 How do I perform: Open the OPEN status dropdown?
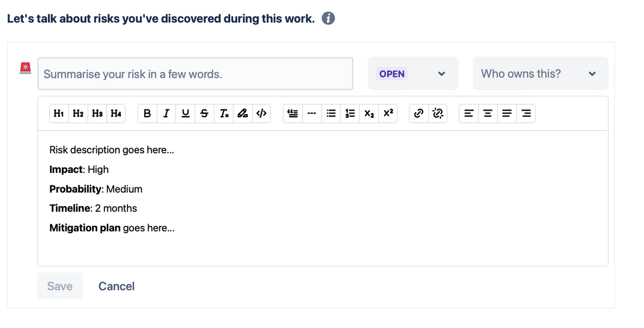tap(413, 74)
